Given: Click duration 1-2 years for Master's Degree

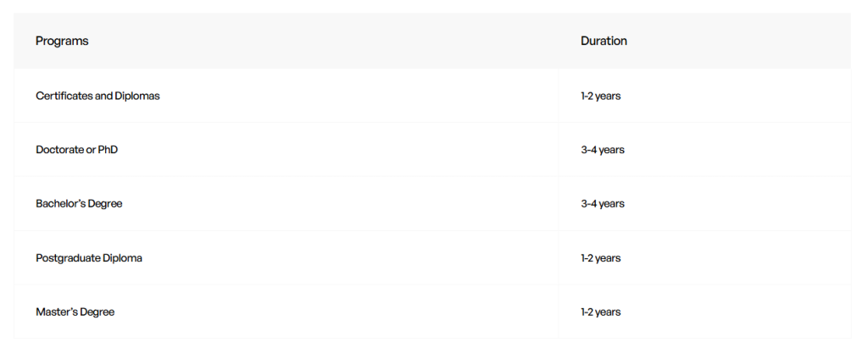Looking at the screenshot, I should (x=601, y=312).
